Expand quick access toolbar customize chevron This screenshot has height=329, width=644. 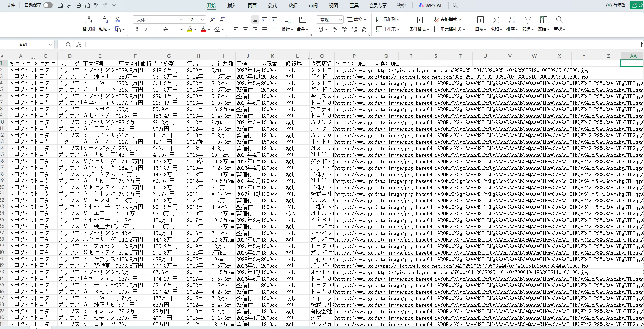click(x=114, y=5)
